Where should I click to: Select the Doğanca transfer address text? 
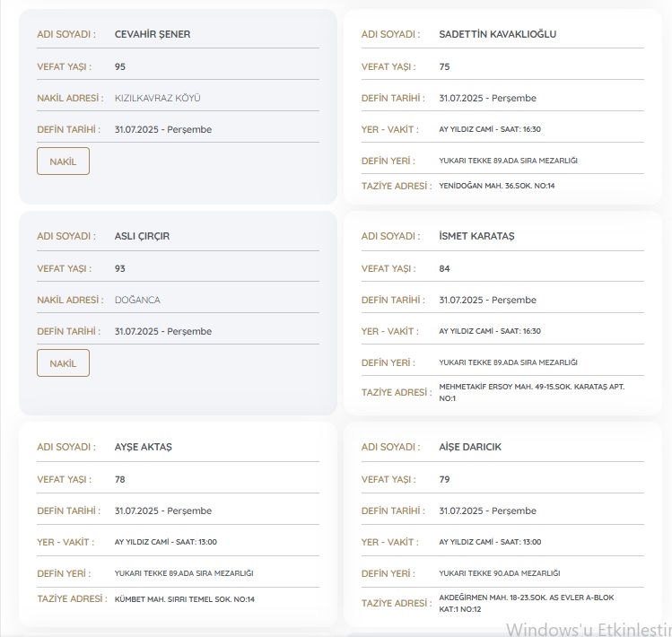pos(137,300)
